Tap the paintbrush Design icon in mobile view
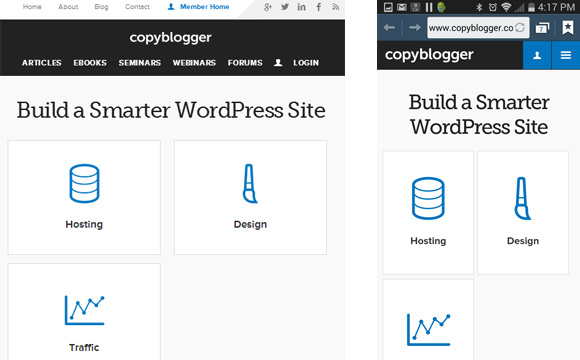 click(x=523, y=198)
